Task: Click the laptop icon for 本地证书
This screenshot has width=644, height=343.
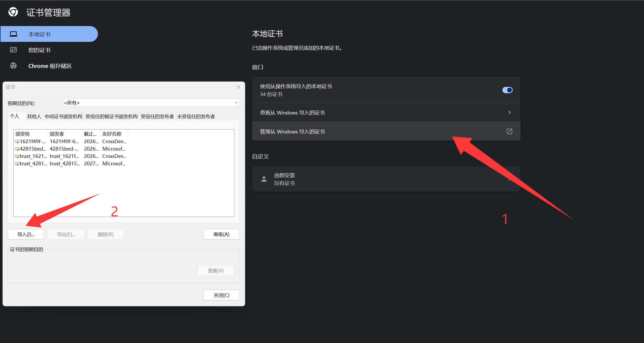Action: [x=13, y=34]
